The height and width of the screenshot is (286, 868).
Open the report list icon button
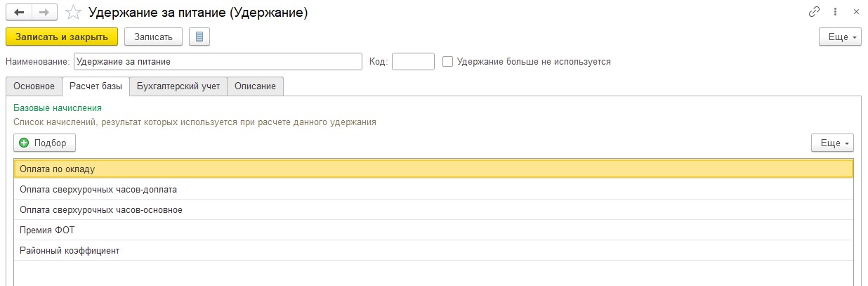pyautogui.click(x=199, y=37)
